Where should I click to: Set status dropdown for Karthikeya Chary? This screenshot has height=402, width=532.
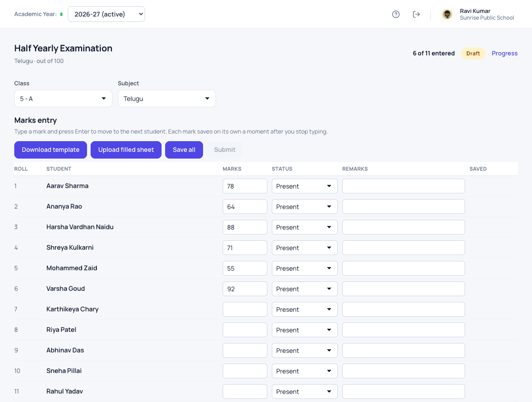(x=305, y=309)
